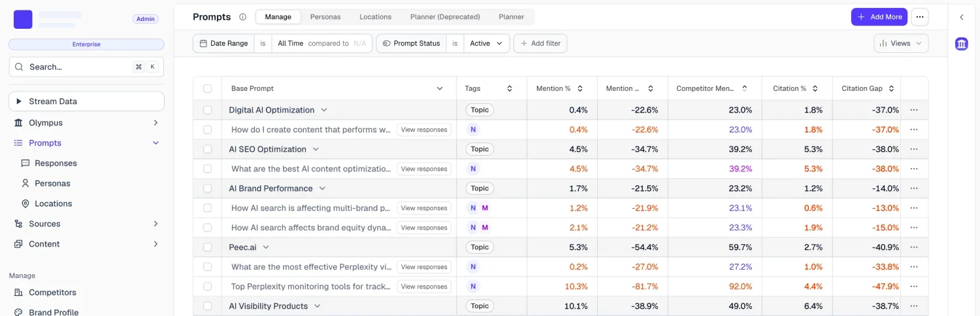The height and width of the screenshot is (316, 980).
Task: Check the Digital AI Optimization row checkbox
Action: [207, 110]
